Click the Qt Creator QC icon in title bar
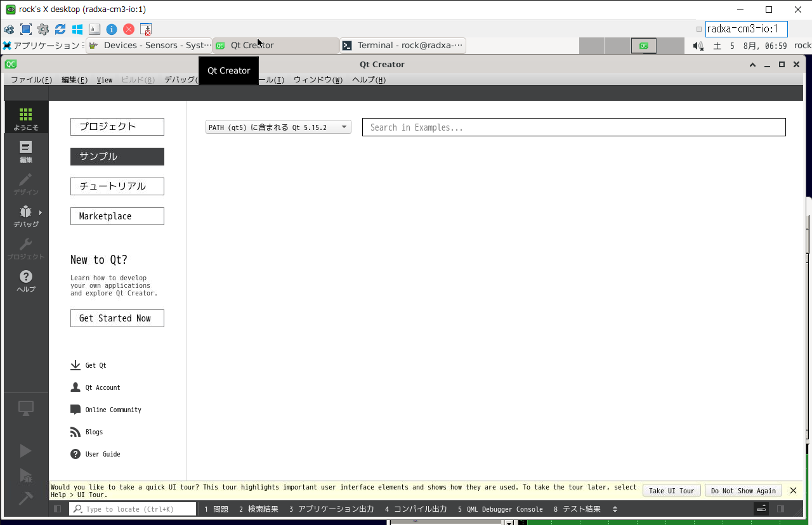Viewport: 812px width, 525px height. coord(10,64)
